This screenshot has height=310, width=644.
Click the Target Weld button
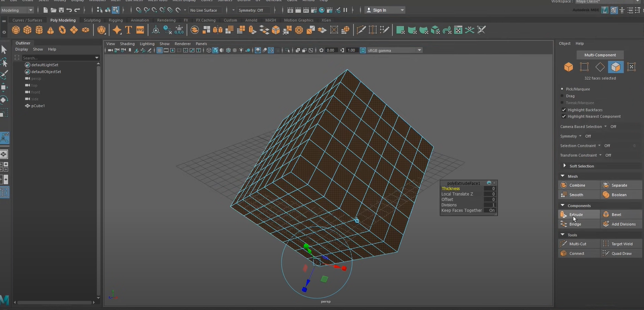click(621, 244)
